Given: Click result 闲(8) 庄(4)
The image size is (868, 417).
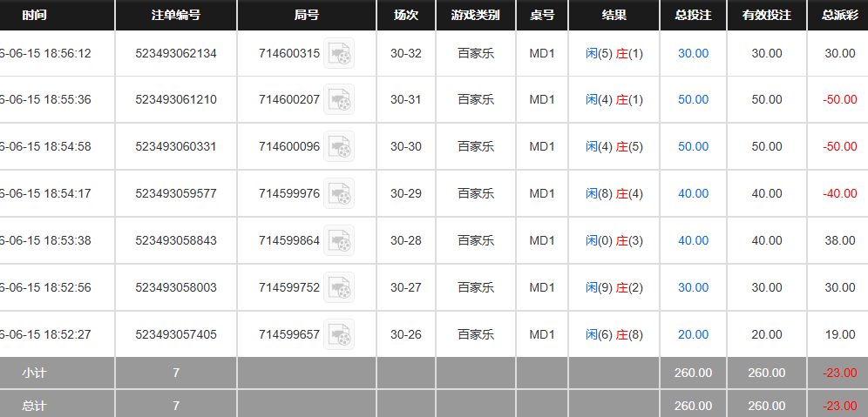Looking at the screenshot, I should tap(614, 193).
